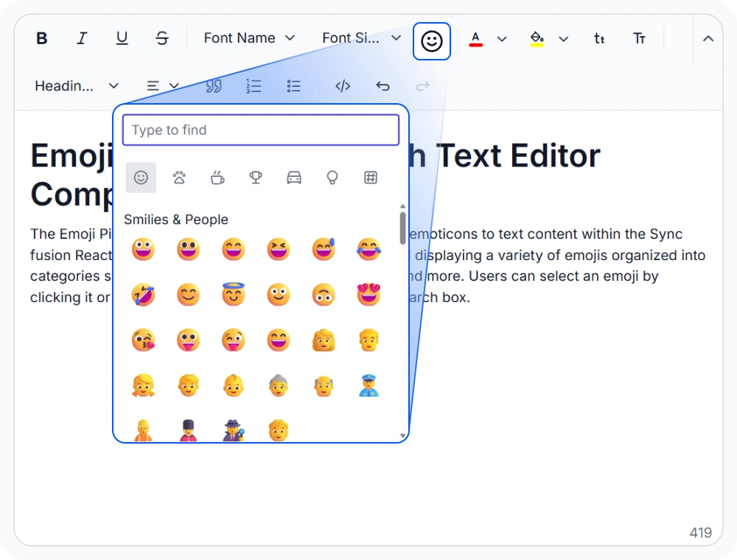Screen dimensions: 737x560
Task: Insert the police officer emoji
Action: (x=368, y=385)
